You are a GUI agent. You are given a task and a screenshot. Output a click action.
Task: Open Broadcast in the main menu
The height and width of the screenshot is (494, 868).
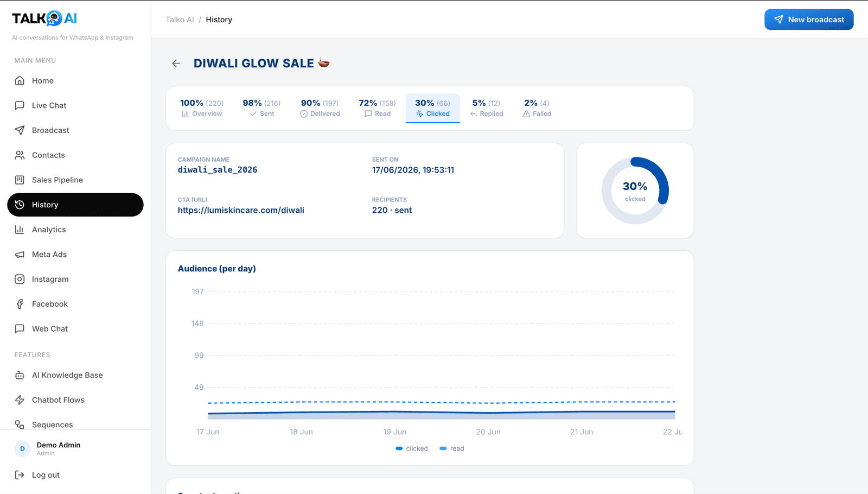75,130
